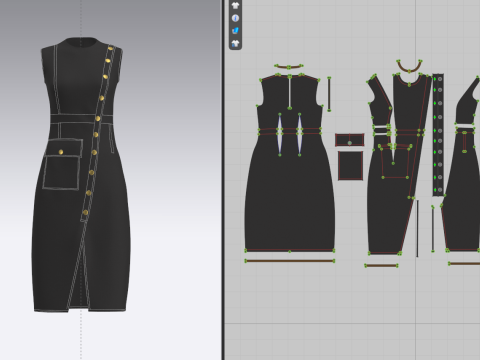480x360 pixels.
Task: Click the round blue info display icon
Action: point(235,18)
